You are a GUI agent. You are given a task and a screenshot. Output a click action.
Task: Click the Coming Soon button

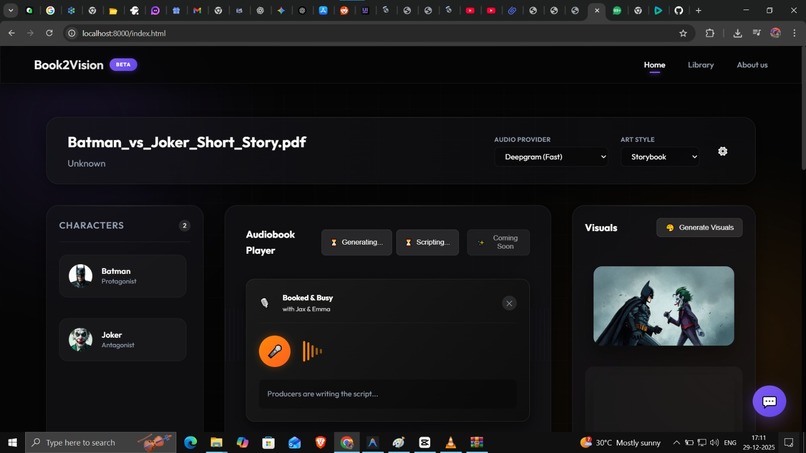(x=498, y=242)
